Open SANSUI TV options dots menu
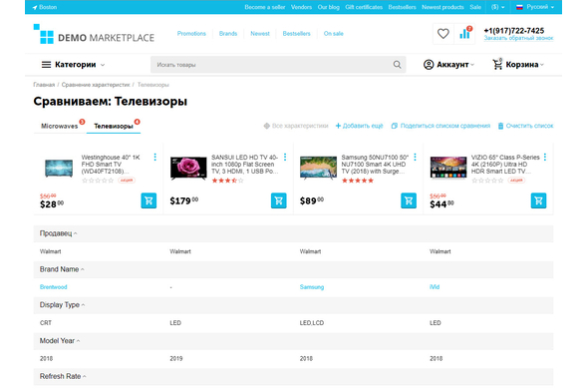This screenshot has width=588, height=390. (285, 157)
